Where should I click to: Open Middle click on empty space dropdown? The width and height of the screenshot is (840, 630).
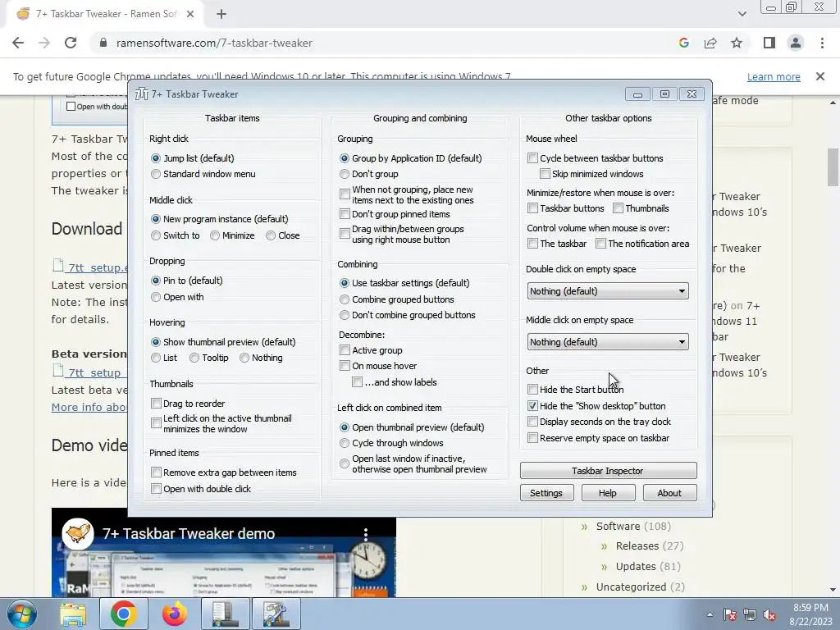[608, 342]
